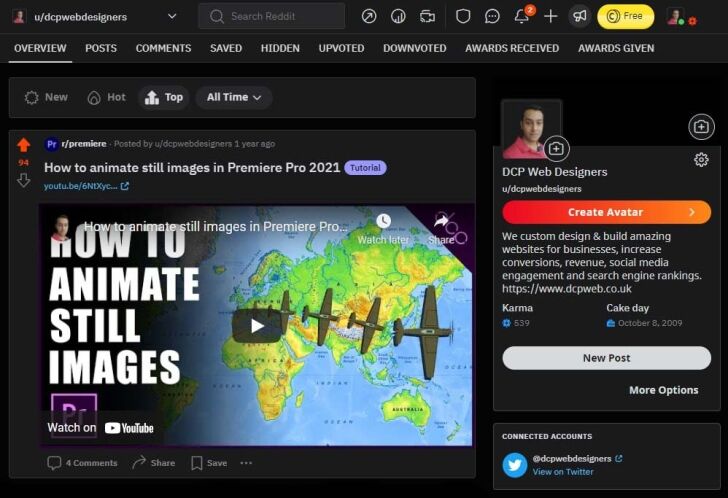Switch to the DOWNVOTED tab
The image size is (728, 498).
pos(415,48)
